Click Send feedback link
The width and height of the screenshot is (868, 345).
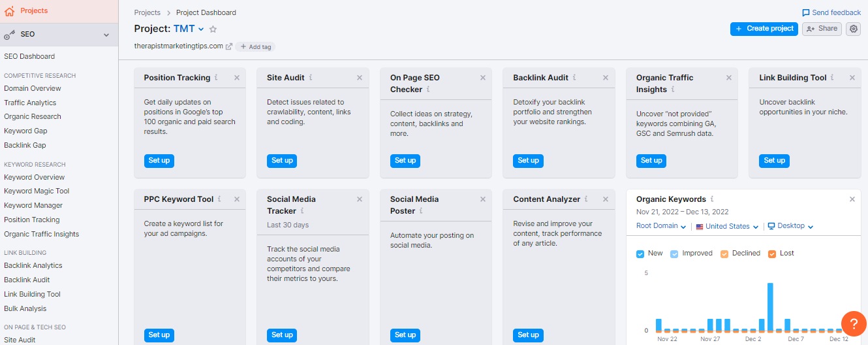(831, 12)
